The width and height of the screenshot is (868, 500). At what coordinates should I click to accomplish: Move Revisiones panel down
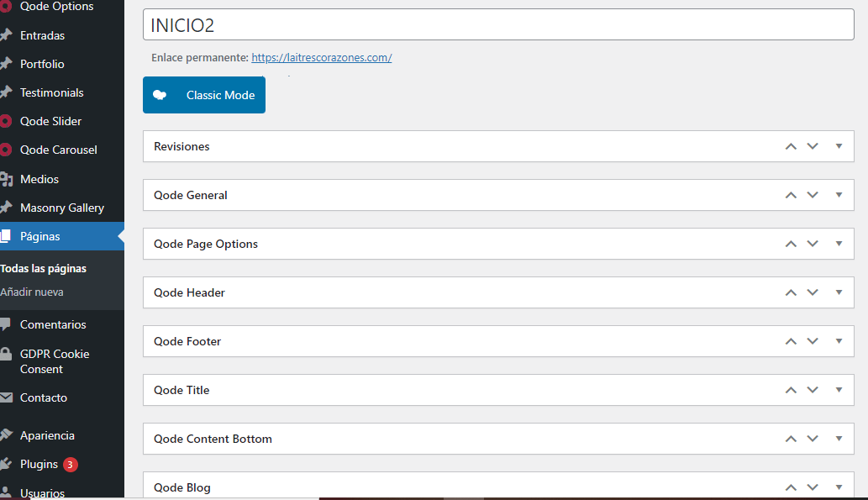pyautogui.click(x=813, y=147)
